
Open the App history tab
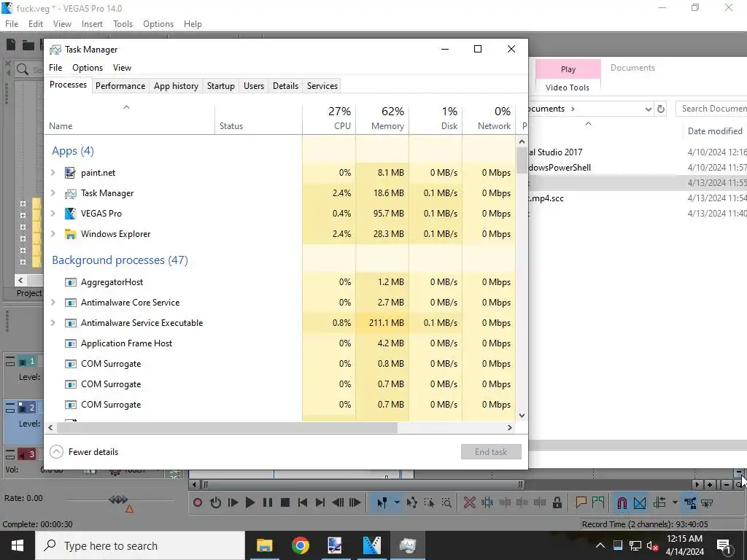176,86
